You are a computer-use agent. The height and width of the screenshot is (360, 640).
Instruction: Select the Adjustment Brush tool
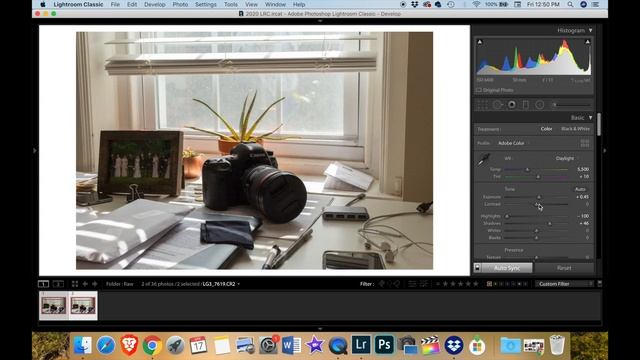coord(571,105)
